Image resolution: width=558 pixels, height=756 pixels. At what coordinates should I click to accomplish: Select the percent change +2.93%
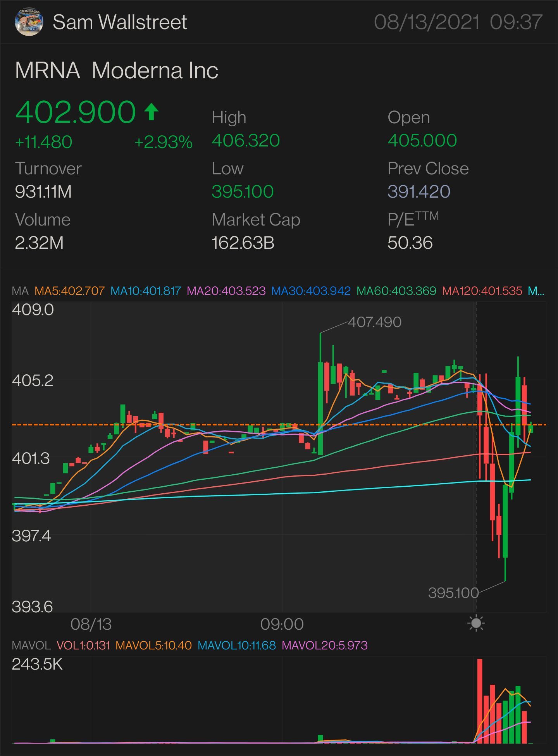[x=163, y=142]
